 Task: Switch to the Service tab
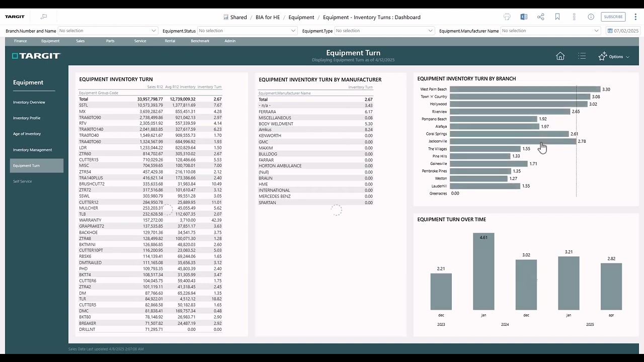point(140,41)
